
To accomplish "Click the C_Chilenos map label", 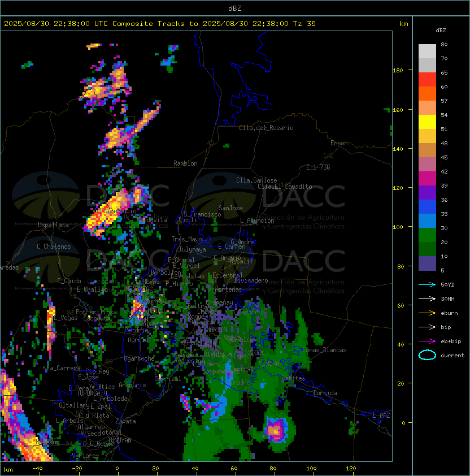I will (x=54, y=246).
